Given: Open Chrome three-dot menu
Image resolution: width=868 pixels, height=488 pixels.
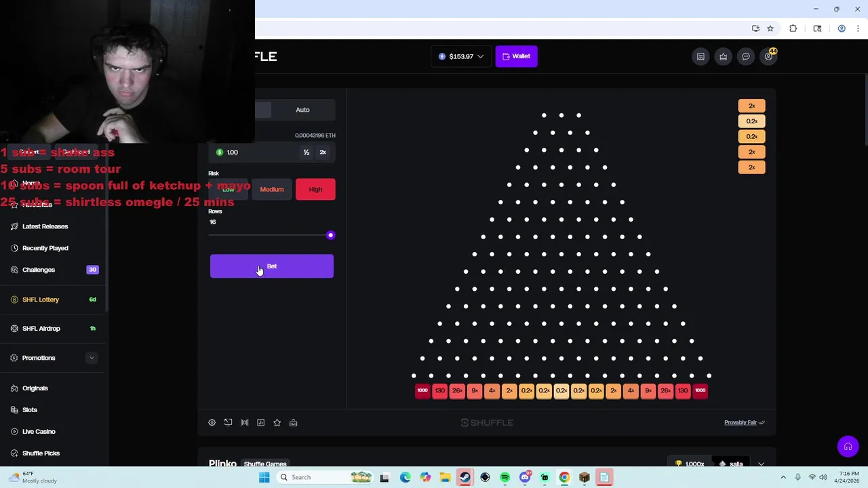Looking at the screenshot, I should point(858,28).
